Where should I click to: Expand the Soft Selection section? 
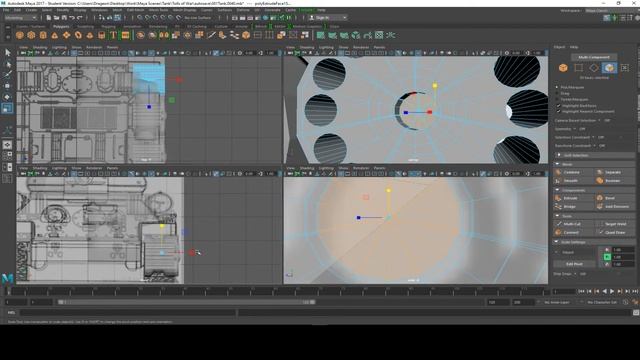[594, 156]
